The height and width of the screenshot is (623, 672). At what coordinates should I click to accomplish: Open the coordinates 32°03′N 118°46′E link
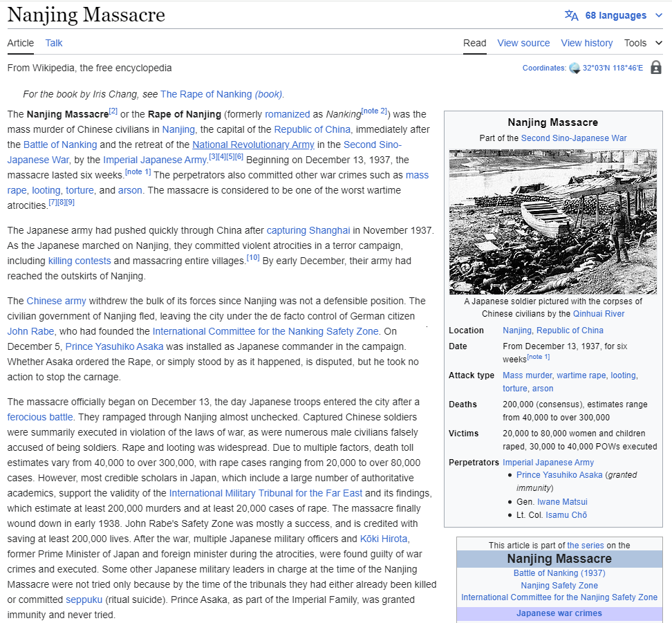point(613,68)
